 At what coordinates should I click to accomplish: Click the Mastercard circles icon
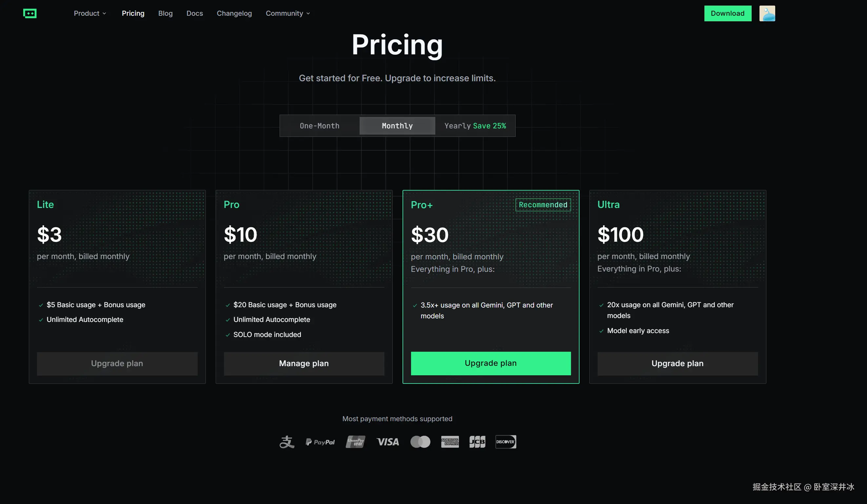420,442
